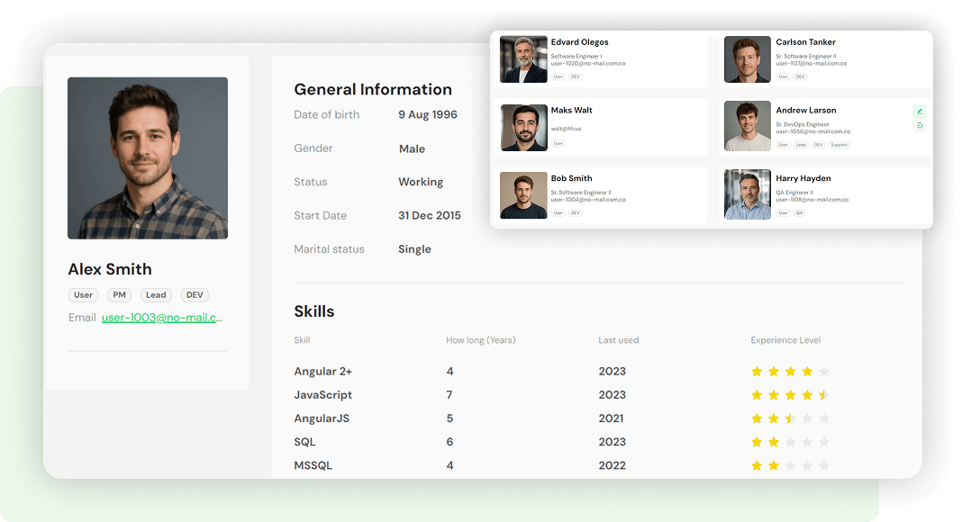Click JavaScript's half-filled fifth star
980x522 pixels.
(825, 394)
